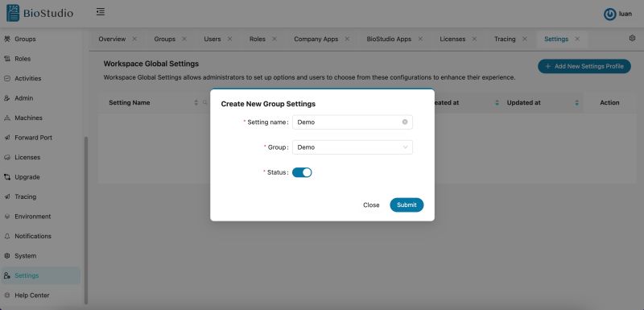Close the Licenses tab
This screenshot has width=644, height=310.
474,39
